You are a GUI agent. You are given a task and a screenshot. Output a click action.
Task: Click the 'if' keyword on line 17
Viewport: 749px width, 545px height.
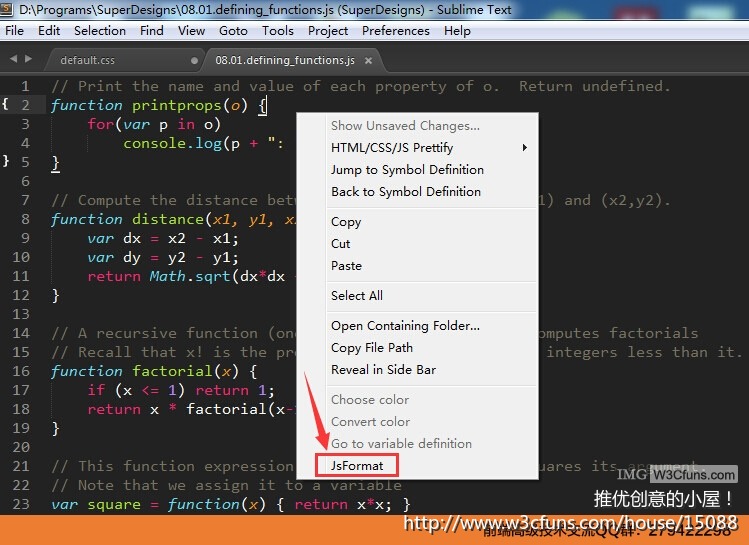pyautogui.click(x=96, y=390)
